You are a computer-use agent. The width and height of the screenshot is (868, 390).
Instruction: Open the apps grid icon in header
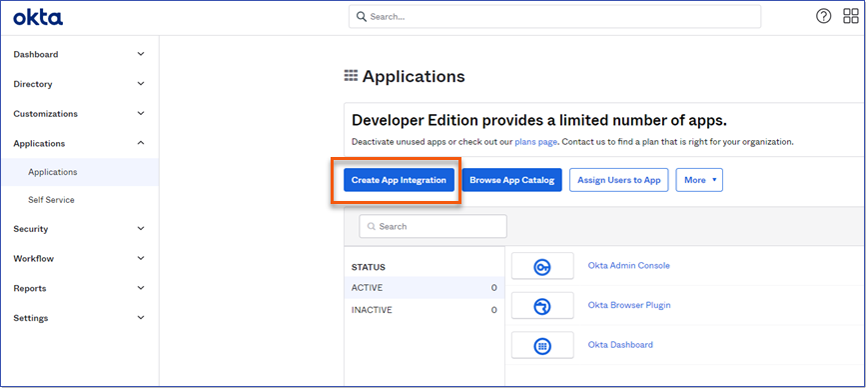850,16
